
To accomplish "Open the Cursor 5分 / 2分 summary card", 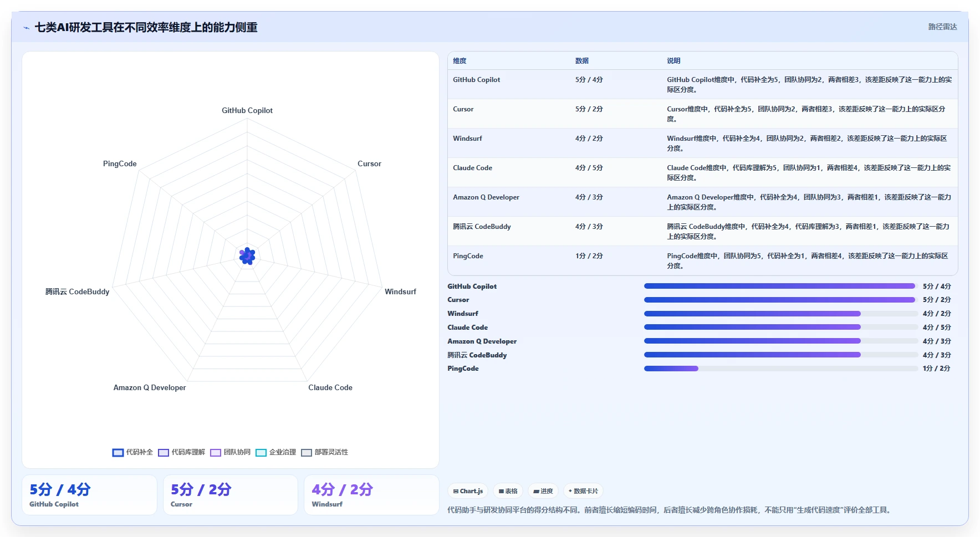I will click(231, 495).
